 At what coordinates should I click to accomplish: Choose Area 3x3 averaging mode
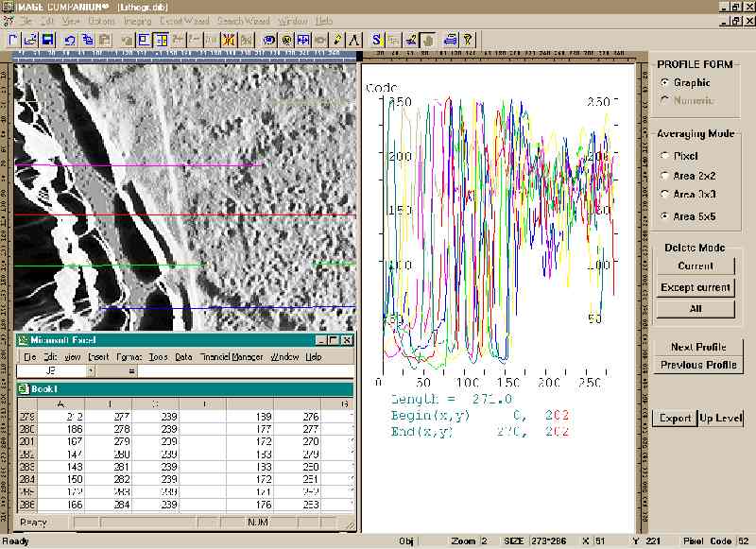[664, 194]
